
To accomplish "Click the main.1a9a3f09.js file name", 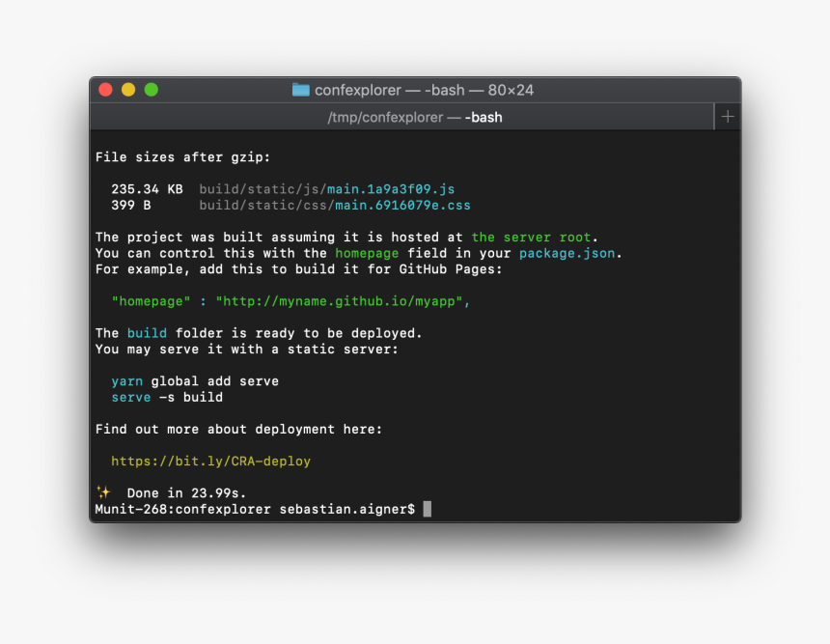I will click(x=391, y=189).
